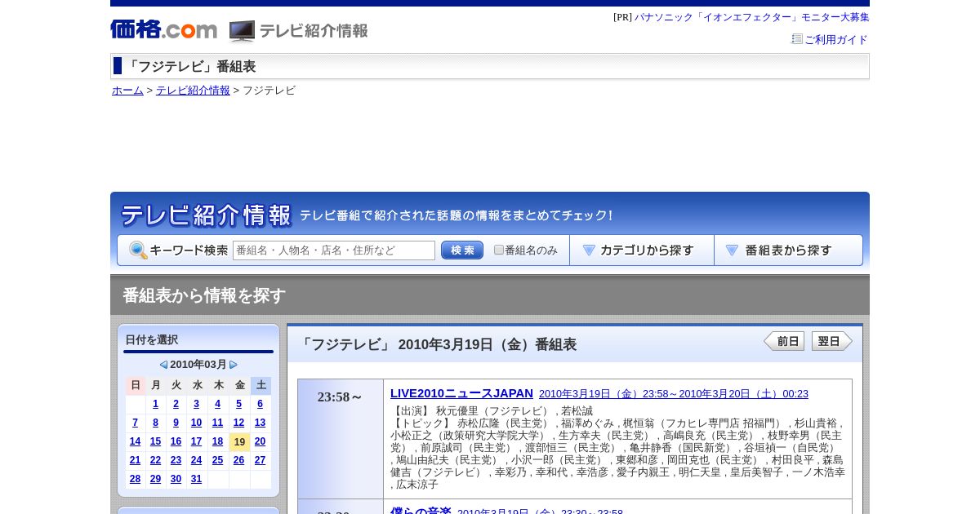Select March 22 in the calendar
The height and width of the screenshot is (514, 980).
pyautogui.click(x=156, y=460)
